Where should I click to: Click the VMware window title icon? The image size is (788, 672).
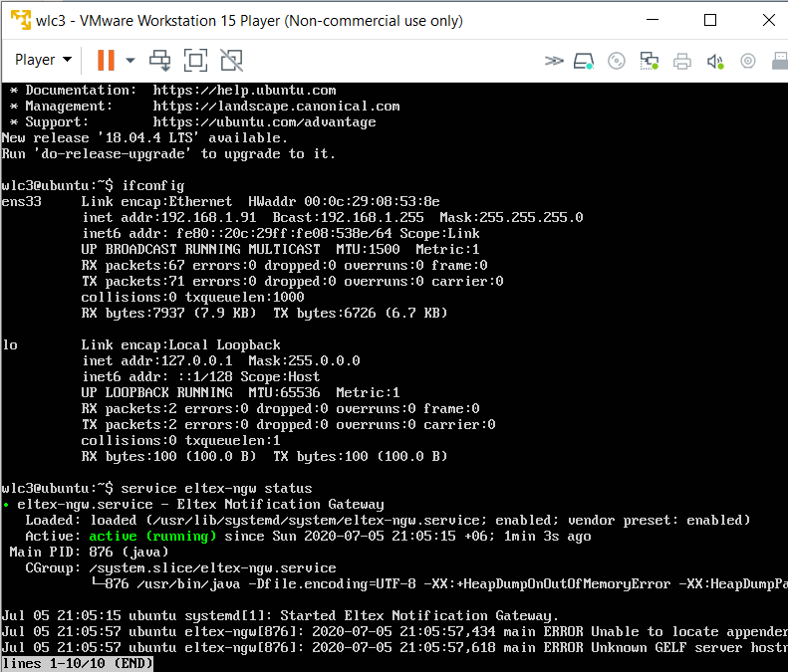coord(21,20)
